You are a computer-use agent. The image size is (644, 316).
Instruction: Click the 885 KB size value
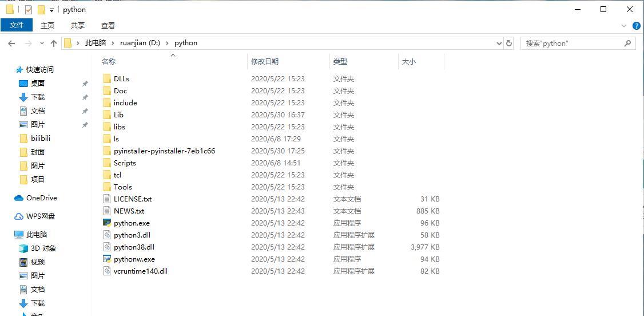coord(428,211)
